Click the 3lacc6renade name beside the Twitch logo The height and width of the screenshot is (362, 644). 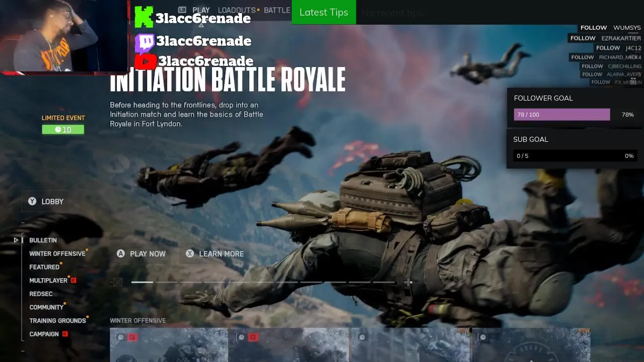pyautogui.click(x=203, y=41)
